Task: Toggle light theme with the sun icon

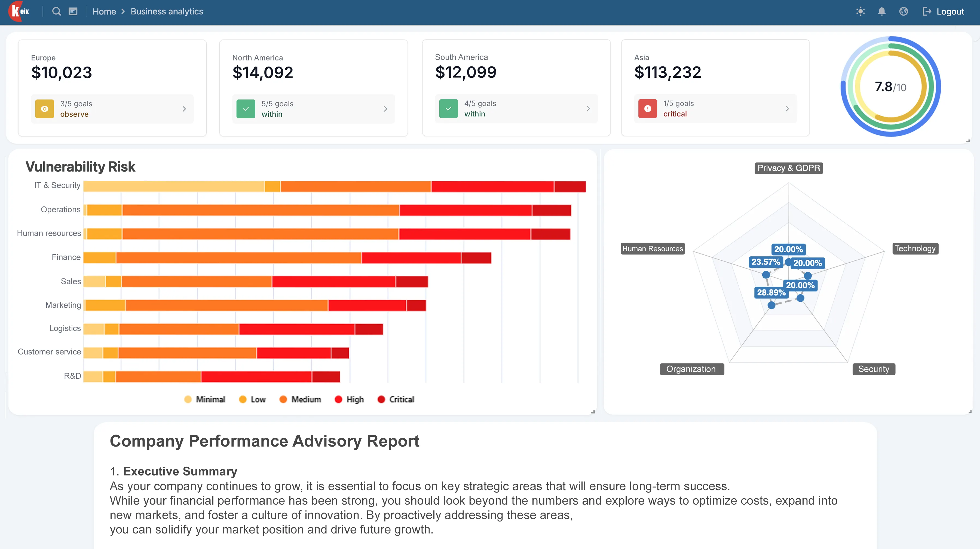Action: coord(860,11)
